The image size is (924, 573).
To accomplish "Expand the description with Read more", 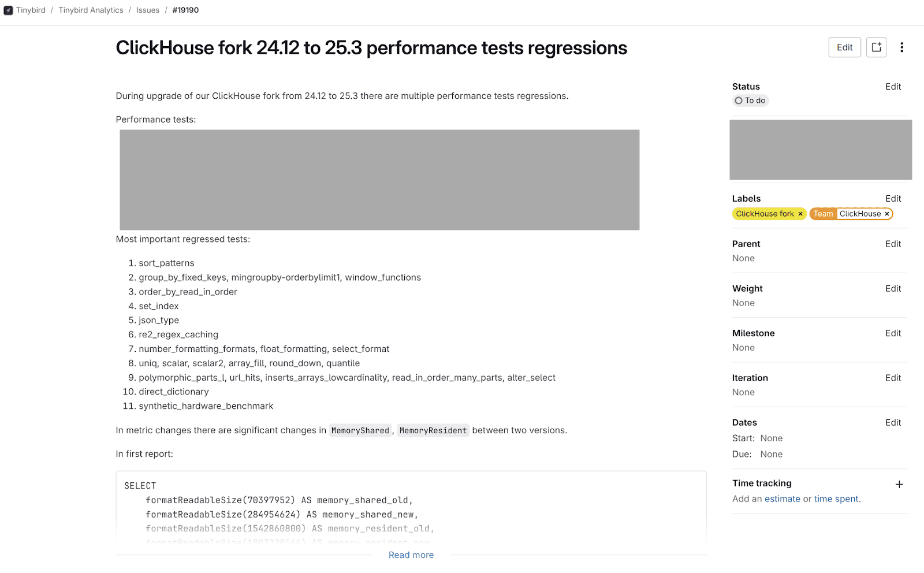I will click(411, 555).
